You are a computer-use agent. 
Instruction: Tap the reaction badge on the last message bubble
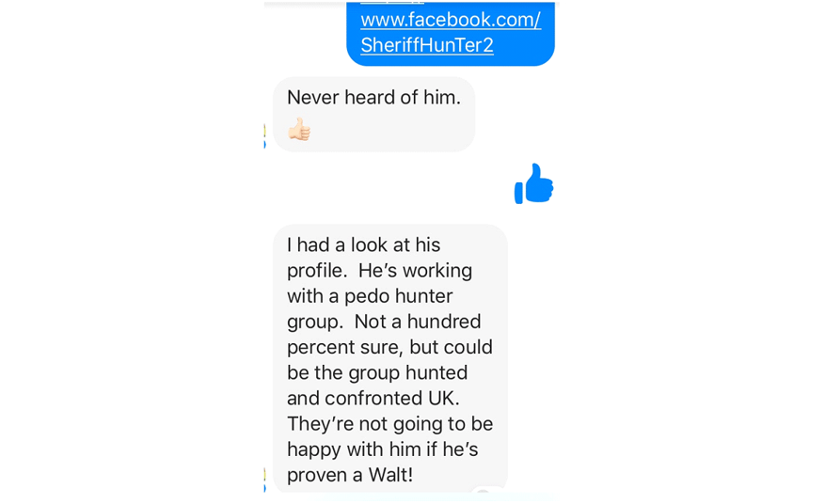click(x=483, y=490)
